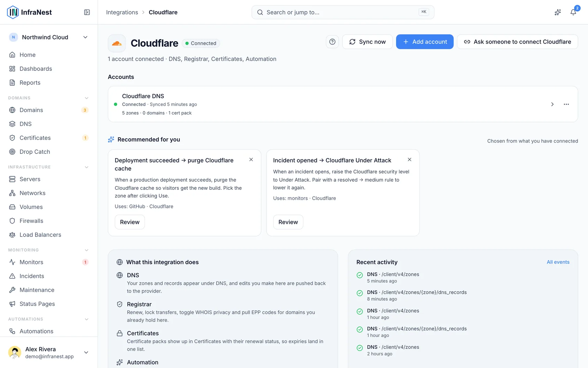
Task: Open the help question-mark icon
Action: (332, 42)
